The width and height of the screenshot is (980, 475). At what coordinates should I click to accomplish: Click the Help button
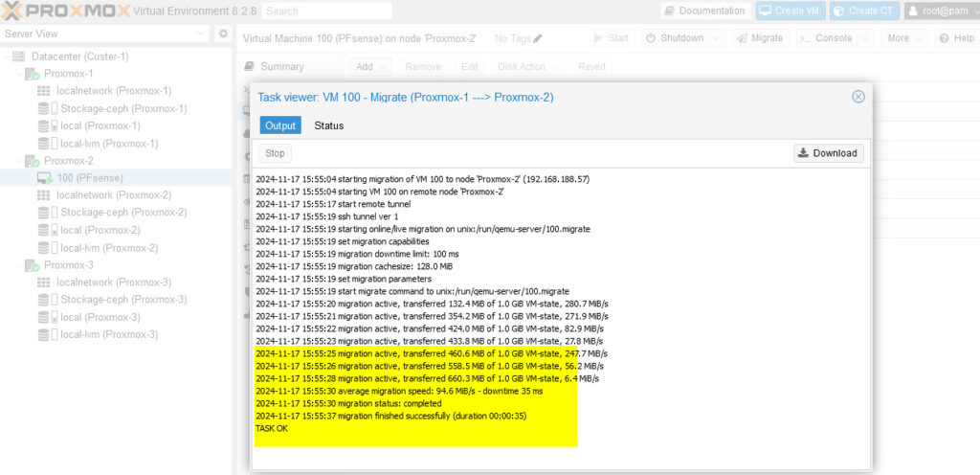tap(957, 38)
